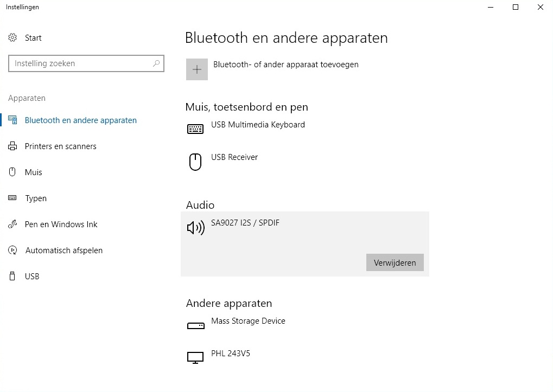Select Bluetooth en andere apparaten sidebar item
Image resolution: width=553 pixels, height=392 pixels.
coord(80,120)
